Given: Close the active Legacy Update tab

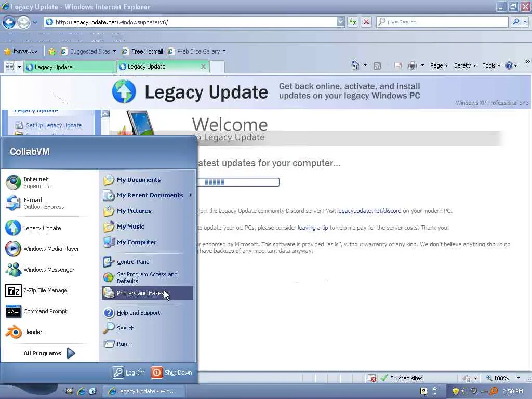Looking at the screenshot, I should 203,66.
